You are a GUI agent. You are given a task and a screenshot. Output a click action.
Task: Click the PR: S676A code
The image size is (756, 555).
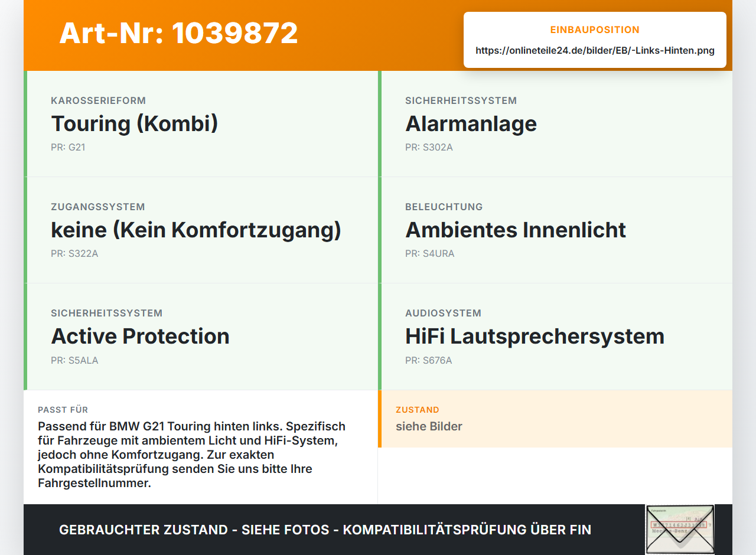click(x=428, y=360)
